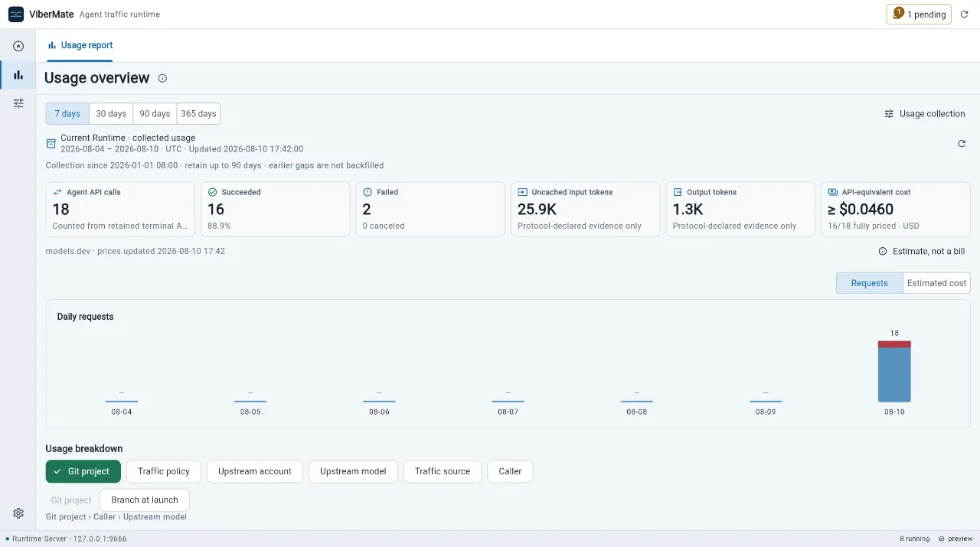980x547 pixels.
Task: Click Failed alert circle icon
Action: [367, 192]
